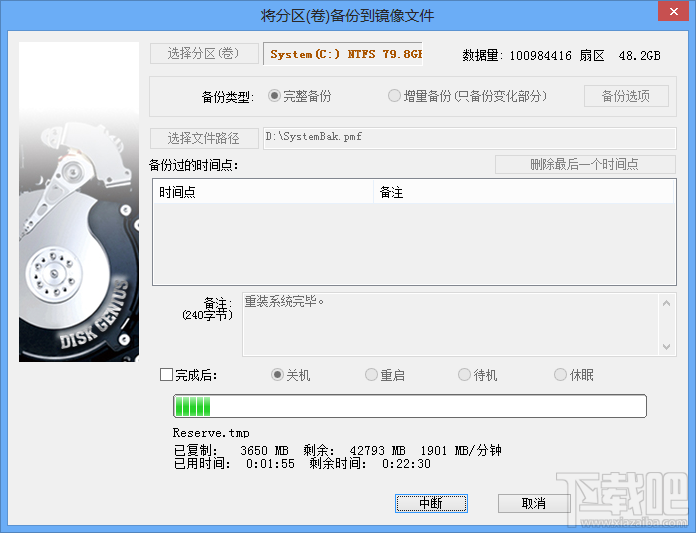The image size is (696, 533).
Task: Select 休眠 hibernate option
Action: 573,375
